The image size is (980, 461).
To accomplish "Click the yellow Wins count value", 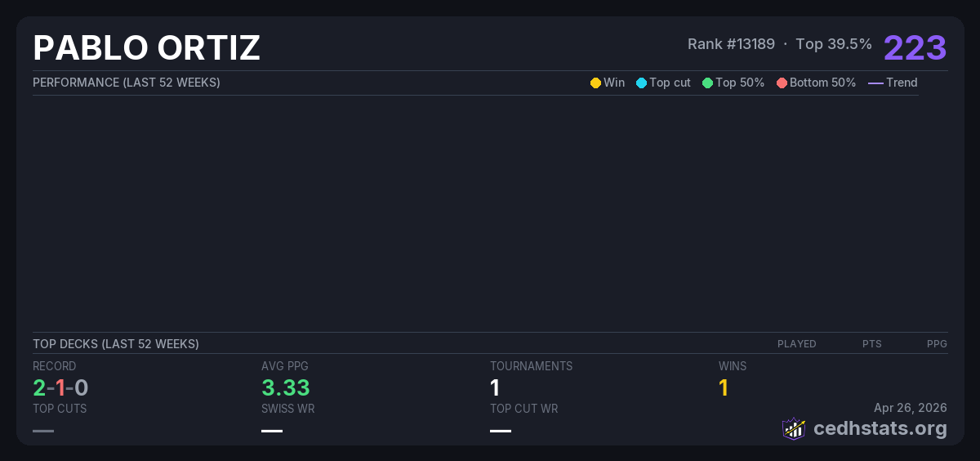I will 724,388.
